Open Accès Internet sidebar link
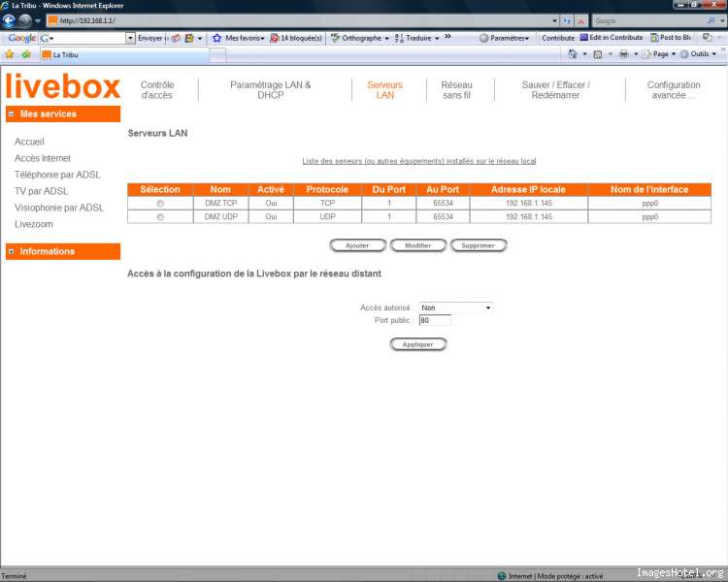This screenshot has height=582, width=728. click(x=43, y=158)
